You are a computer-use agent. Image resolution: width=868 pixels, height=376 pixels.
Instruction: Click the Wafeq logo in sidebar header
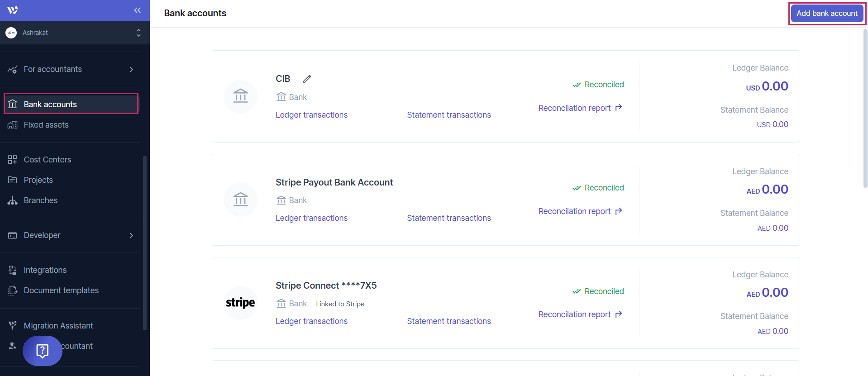13,10
